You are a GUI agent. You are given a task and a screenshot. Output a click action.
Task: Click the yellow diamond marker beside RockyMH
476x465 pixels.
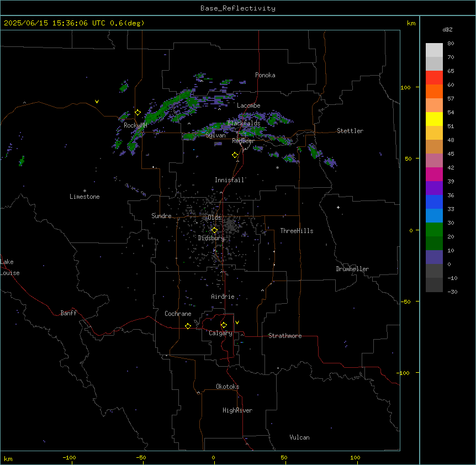point(138,113)
